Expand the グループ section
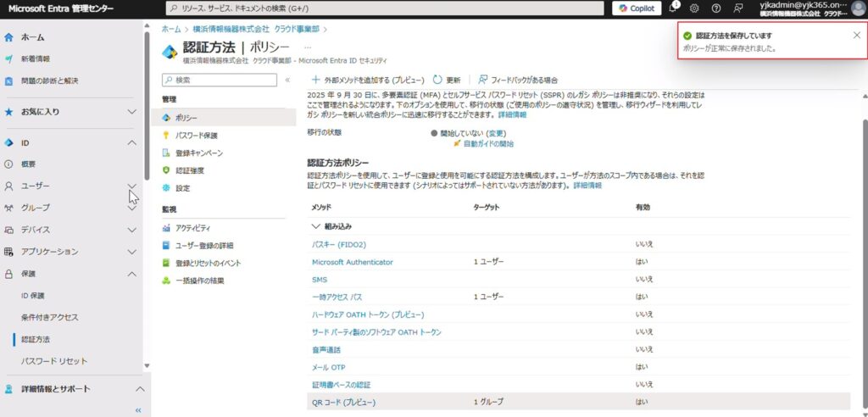The width and height of the screenshot is (868, 417). tap(131, 208)
